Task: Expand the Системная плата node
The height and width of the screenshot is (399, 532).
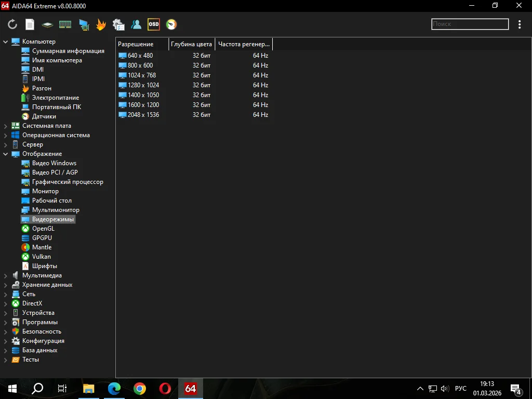Action: click(6, 126)
